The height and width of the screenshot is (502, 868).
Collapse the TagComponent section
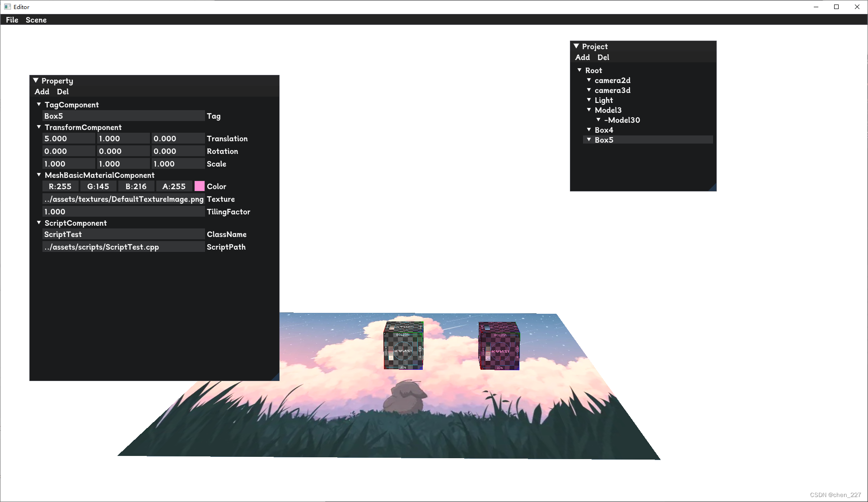39,105
